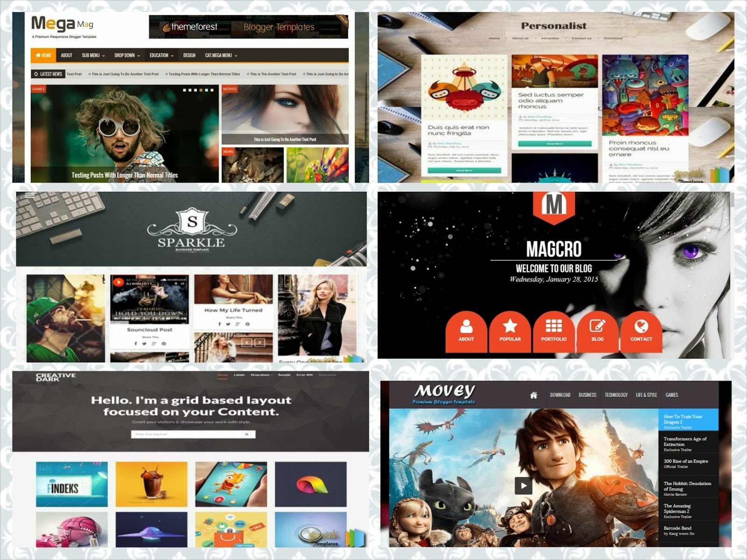Share "How My Life Turned" on Pinterest

(x=247, y=324)
